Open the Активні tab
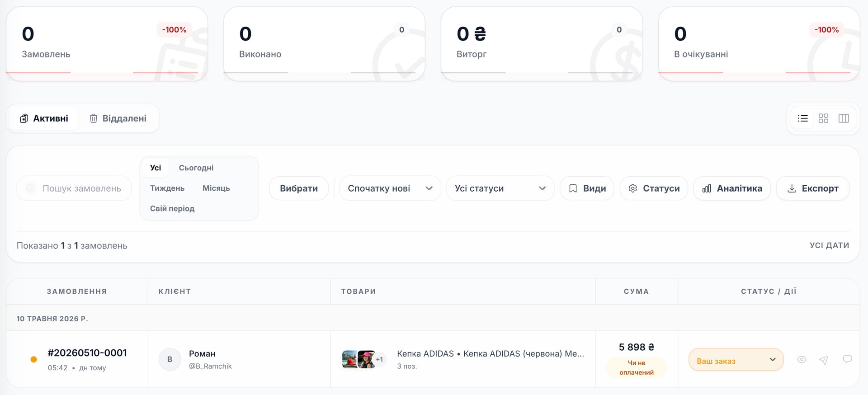Screen dimensions: 868x395 click(x=44, y=118)
